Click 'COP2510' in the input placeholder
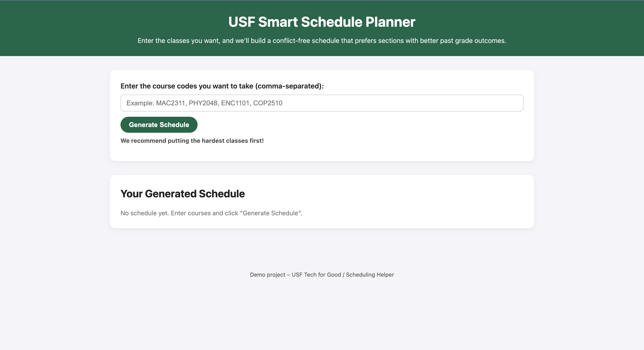644x350 pixels. tap(267, 103)
